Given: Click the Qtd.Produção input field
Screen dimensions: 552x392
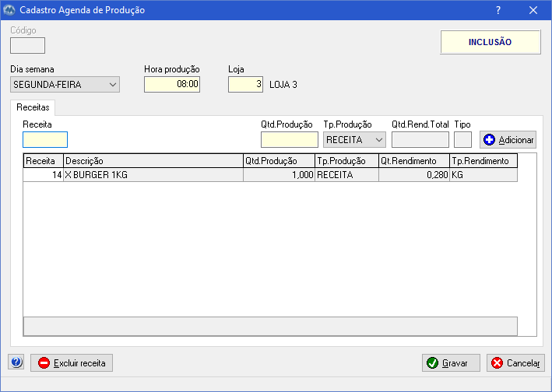Looking at the screenshot, I should [x=290, y=139].
